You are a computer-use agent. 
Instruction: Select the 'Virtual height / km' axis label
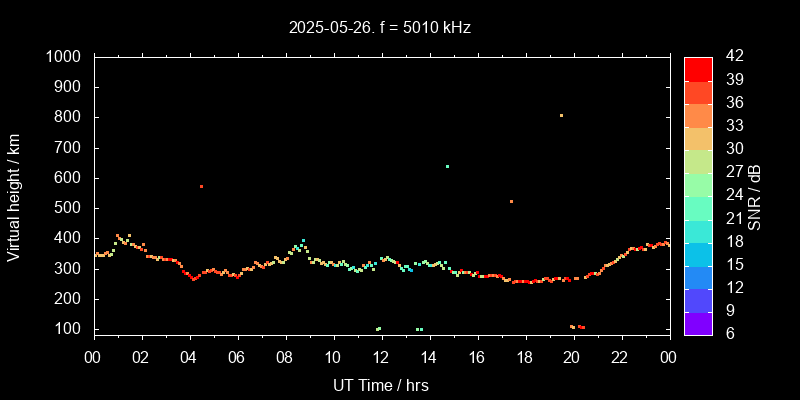pos(14,194)
